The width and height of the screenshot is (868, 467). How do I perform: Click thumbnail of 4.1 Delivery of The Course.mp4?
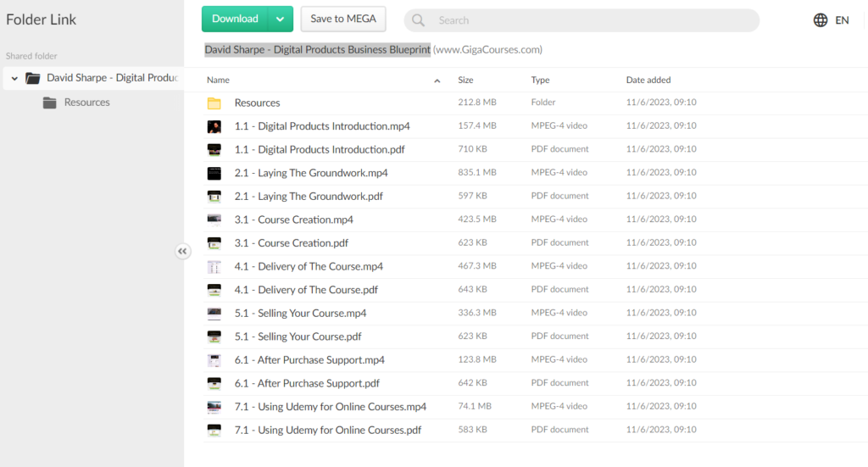click(x=214, y=267)
